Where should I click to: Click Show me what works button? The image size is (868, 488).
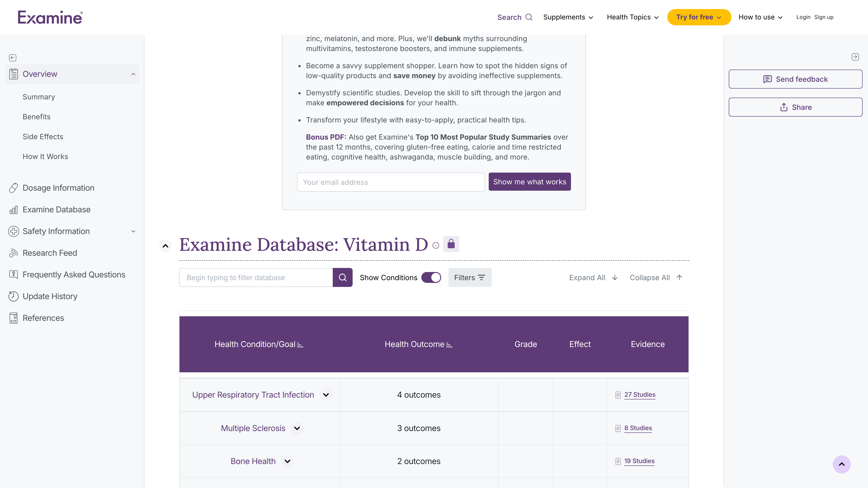coord(530,182)
